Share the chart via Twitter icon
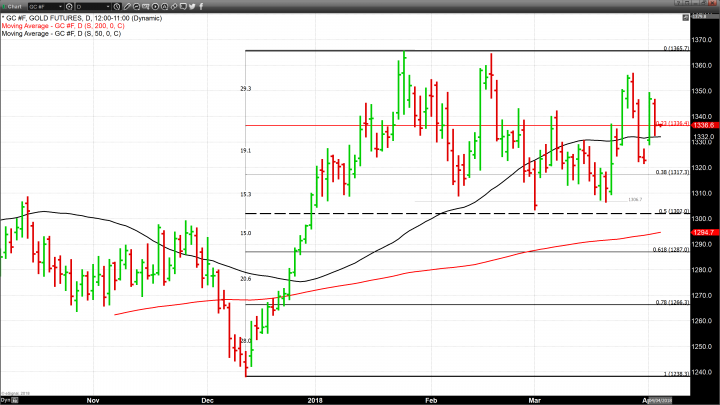This screenshot has width=720, height=405. tap(192, 6)
